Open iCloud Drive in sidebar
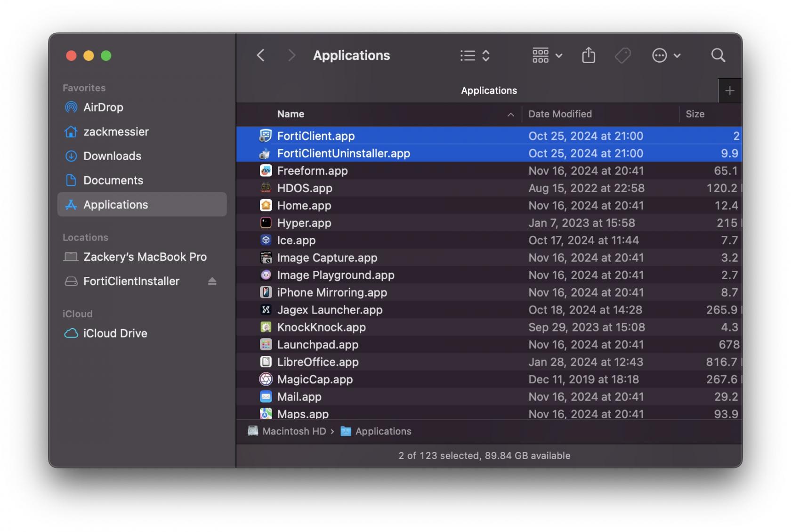The image size is (791, 532). tap(142, 333)
